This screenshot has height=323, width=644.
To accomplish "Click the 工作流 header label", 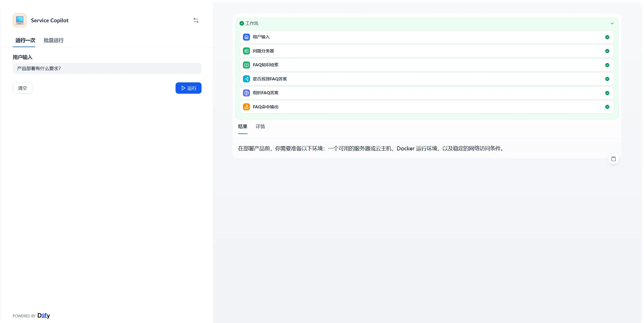I will 252,23.
